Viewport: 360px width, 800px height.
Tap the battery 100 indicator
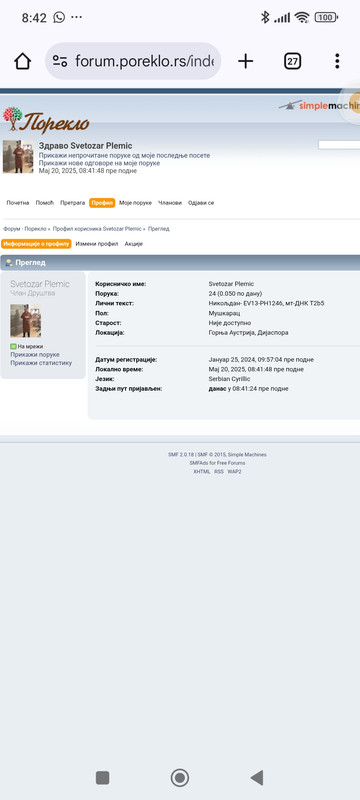pyautogui.click(x=326, y=17)
